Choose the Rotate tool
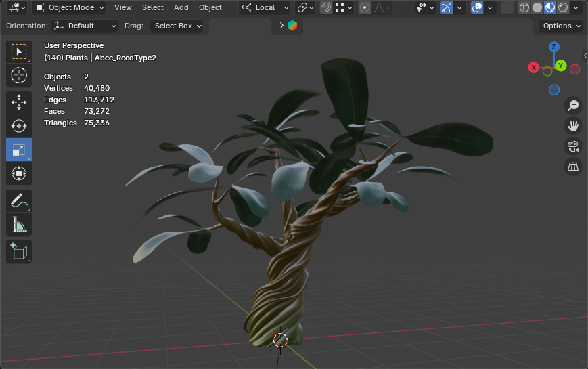 click(x=19, y=126)
